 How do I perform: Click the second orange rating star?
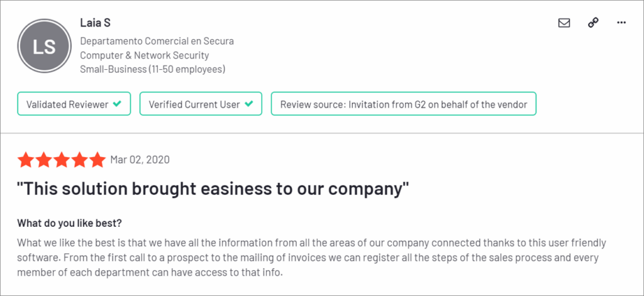(x=44, y=160)
